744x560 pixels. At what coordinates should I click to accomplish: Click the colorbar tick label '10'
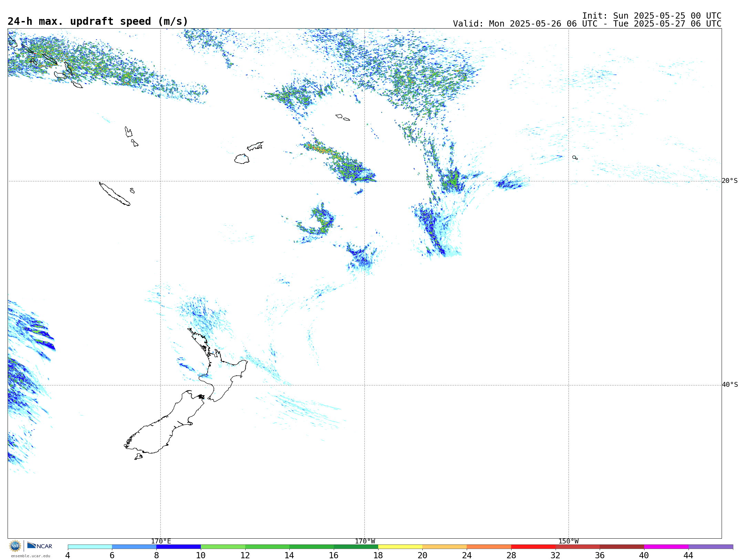coord(201,556)
